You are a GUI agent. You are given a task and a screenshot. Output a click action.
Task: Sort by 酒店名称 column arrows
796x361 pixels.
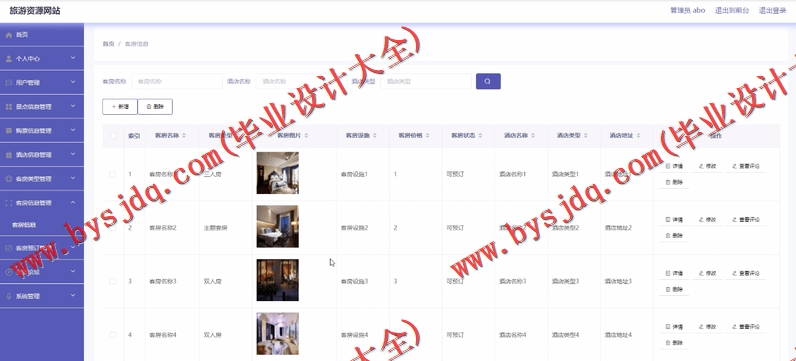(x=533, y=136)
